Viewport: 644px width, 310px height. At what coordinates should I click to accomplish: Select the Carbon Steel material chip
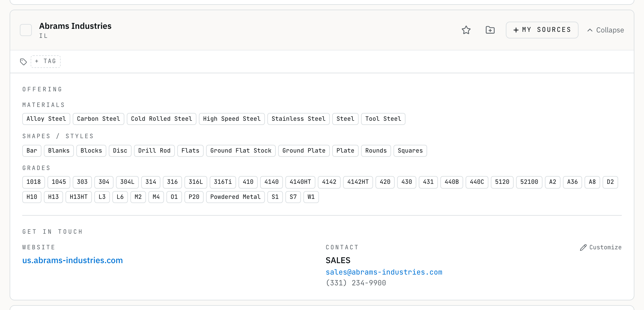tap(99, 119)
